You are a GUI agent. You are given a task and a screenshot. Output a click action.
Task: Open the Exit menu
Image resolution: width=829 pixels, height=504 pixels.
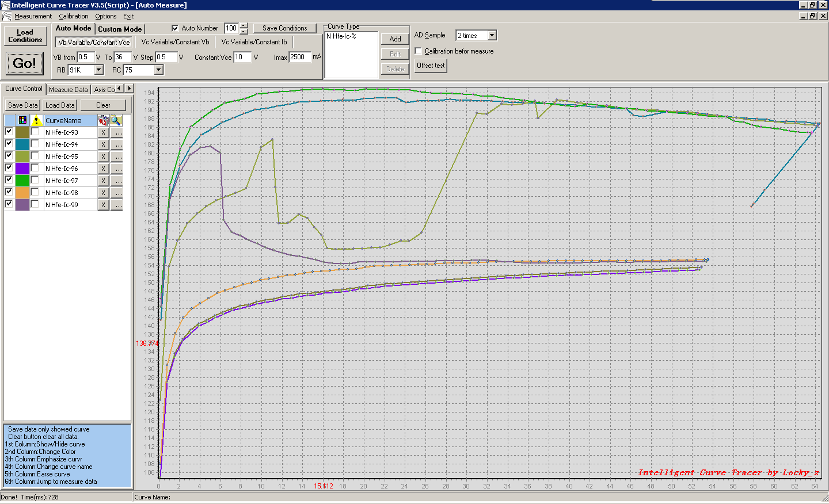pyautogui.click(x=128, y=16)
